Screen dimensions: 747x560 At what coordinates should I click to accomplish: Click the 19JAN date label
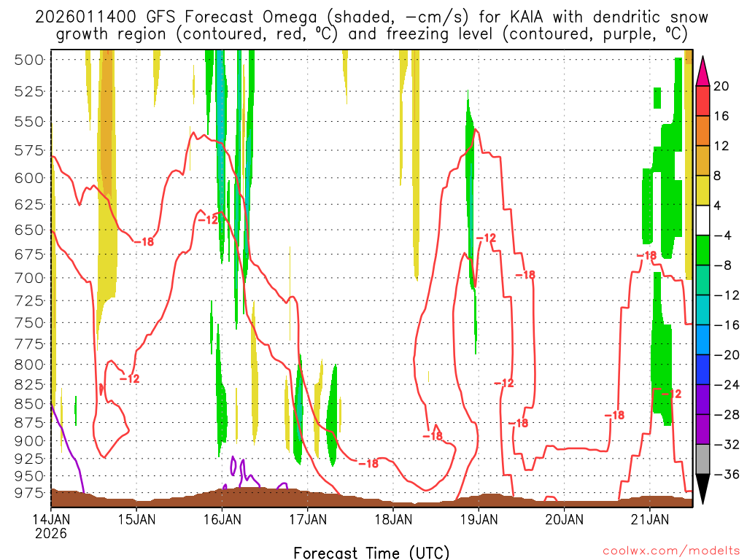pos(479,518)
